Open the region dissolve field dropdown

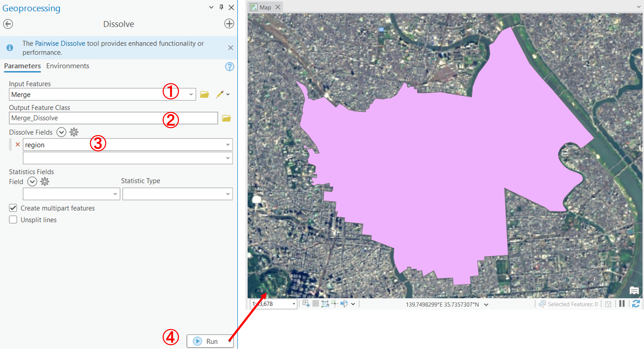click(228, 145)
